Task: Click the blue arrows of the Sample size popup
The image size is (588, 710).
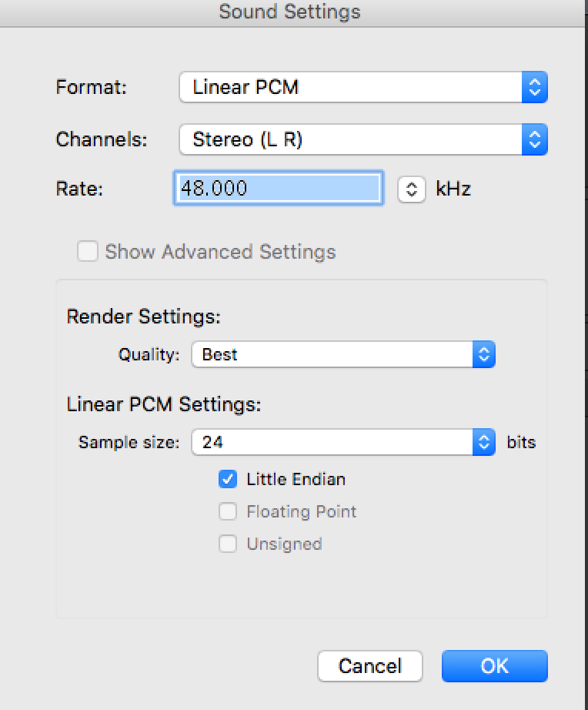Action: click(x=483, y=442)
